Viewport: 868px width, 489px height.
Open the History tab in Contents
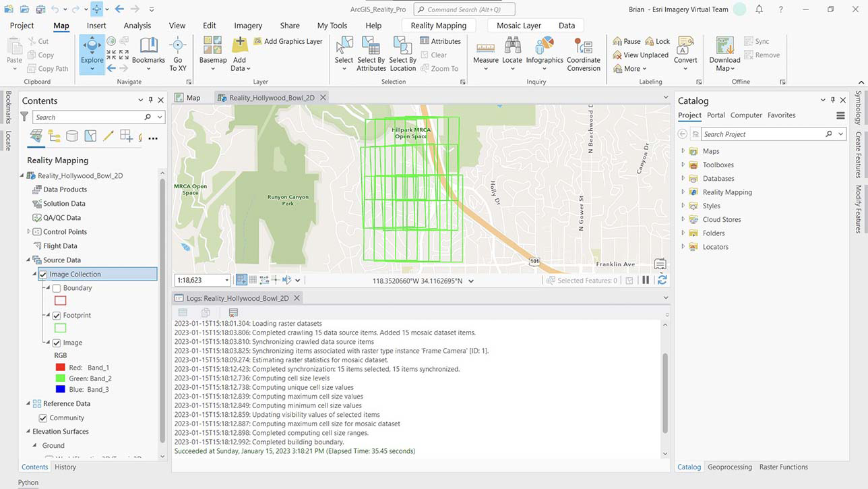pos(65,467)
